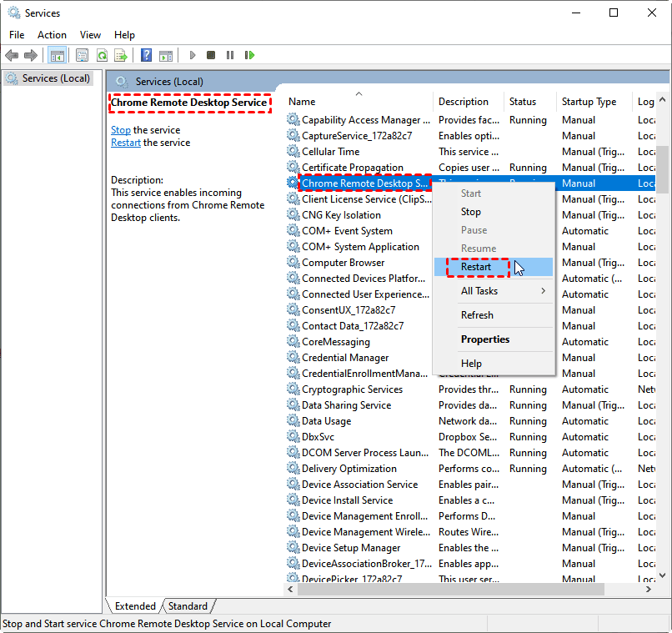Select Services (Local) in the left tree
The image size is (672, 633).
56,78
